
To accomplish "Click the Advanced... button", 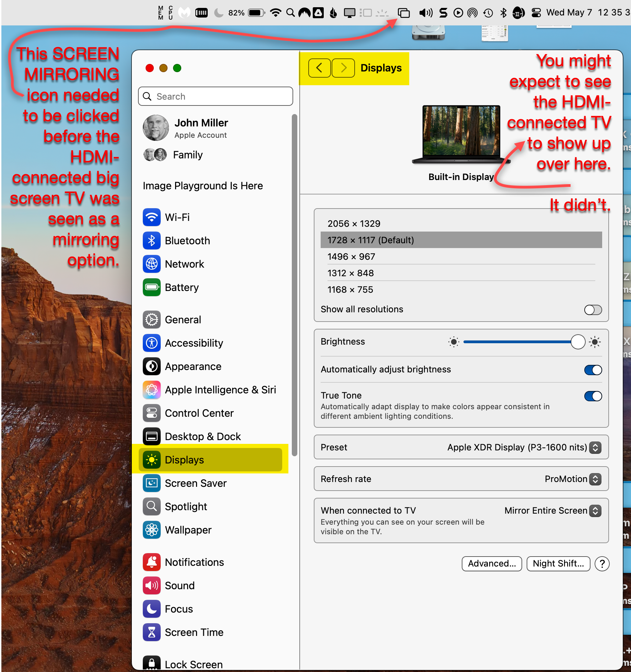I will tap(492, 563).
